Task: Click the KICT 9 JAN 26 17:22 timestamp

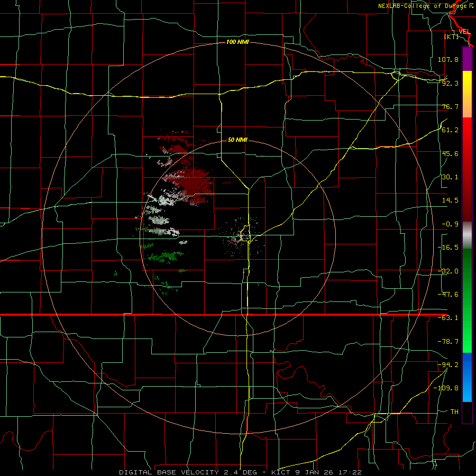Action: coord(316,472)
